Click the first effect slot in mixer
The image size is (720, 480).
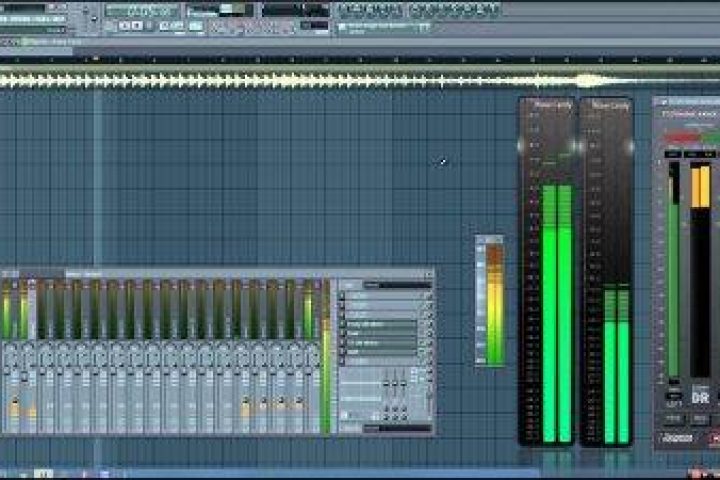380,296
